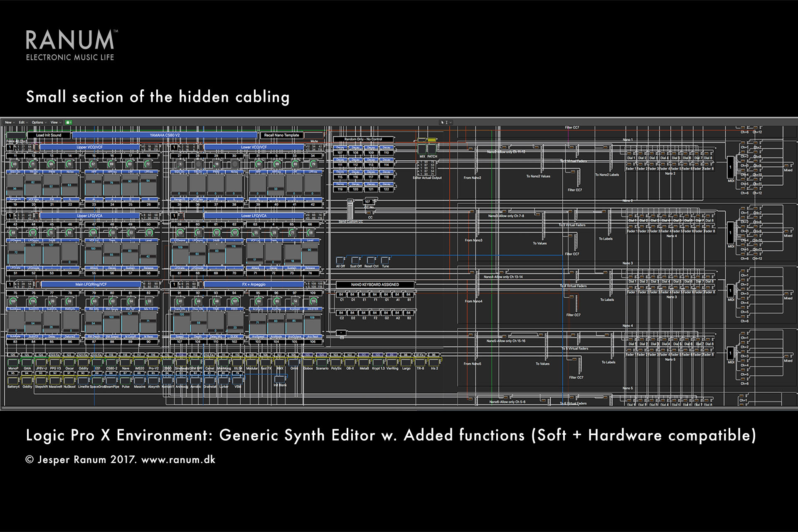
Task: Open the Edit menu
Action: [23, 123]
